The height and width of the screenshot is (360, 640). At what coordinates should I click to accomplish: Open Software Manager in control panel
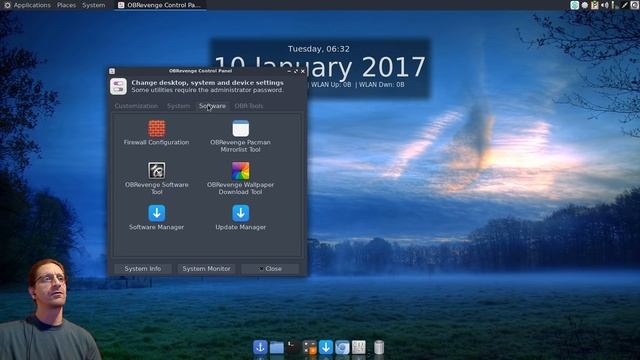[x=156, y=218]
